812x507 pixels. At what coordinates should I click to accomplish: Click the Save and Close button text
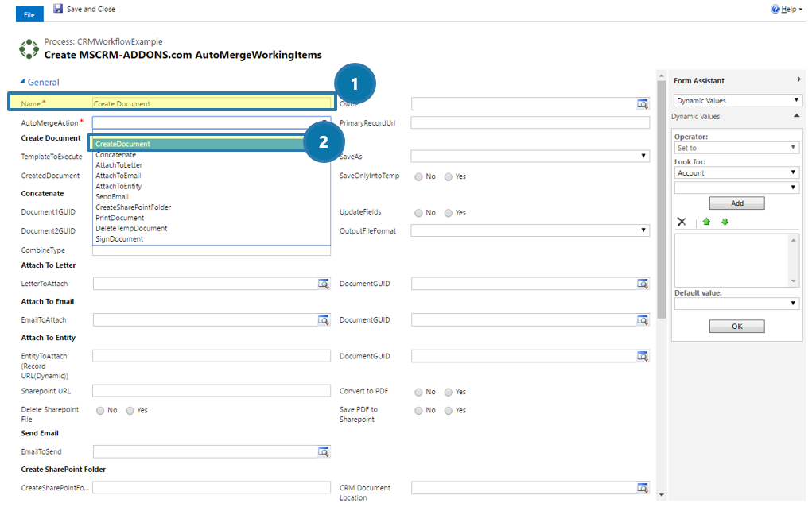pos(91,9)
